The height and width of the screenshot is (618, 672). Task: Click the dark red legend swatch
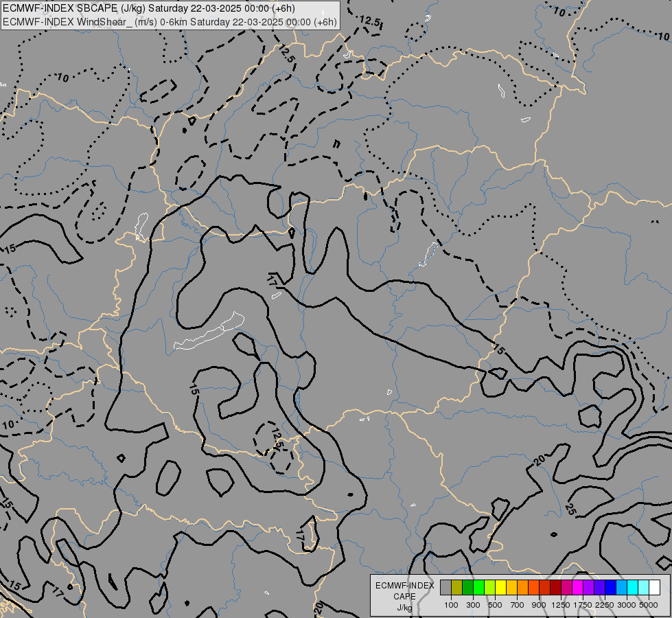click(x=556, y=587)
